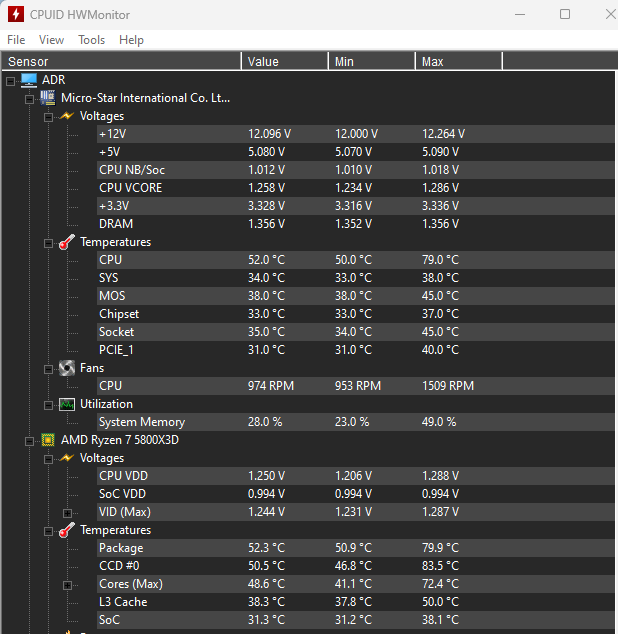Select the +3.3V voltage row

pos(356,206)
